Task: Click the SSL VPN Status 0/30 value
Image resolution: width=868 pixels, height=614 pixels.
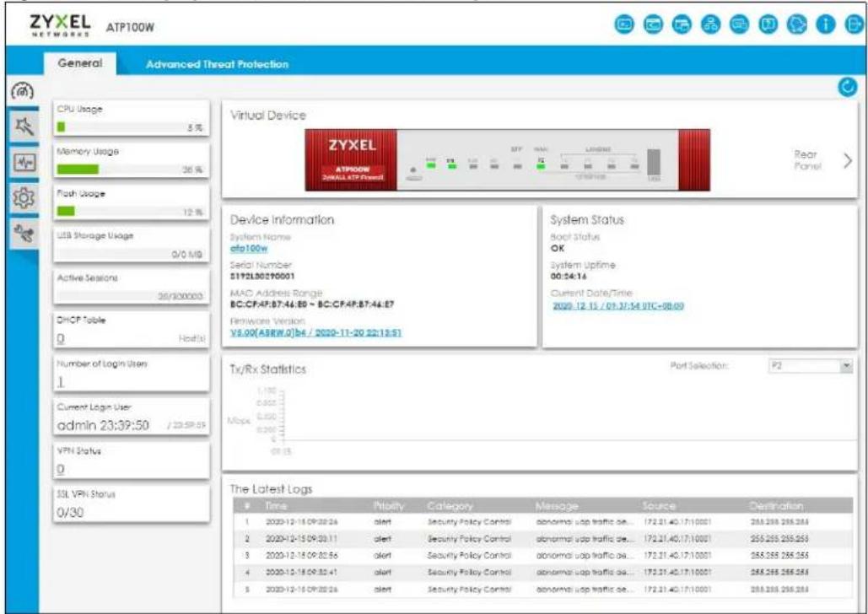Action: pos(70,512)
